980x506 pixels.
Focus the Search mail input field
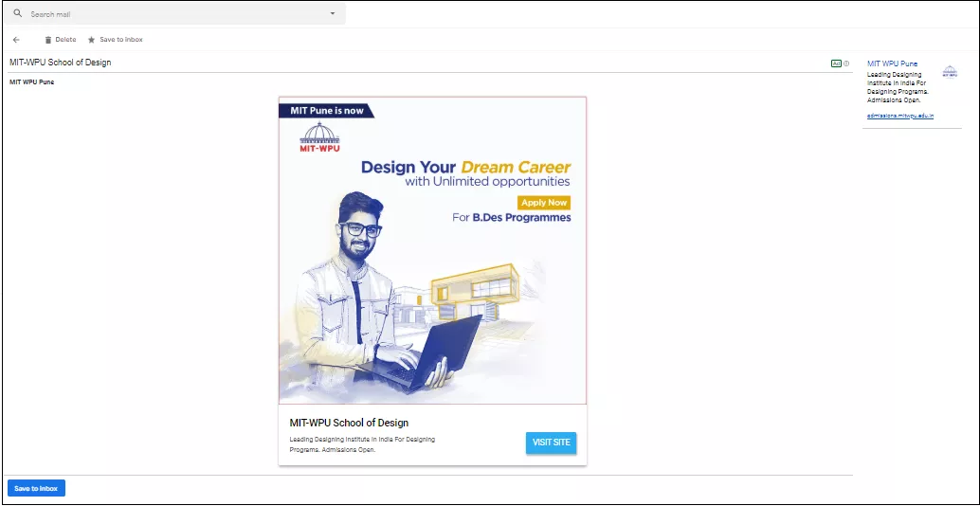171,14
